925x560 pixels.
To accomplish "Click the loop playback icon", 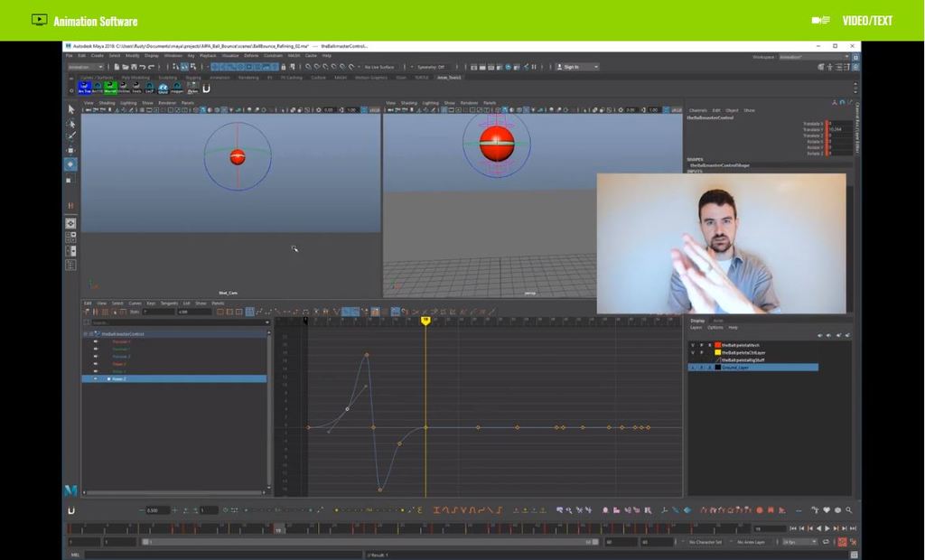I will pyautogui.click(x=825, y=542).
